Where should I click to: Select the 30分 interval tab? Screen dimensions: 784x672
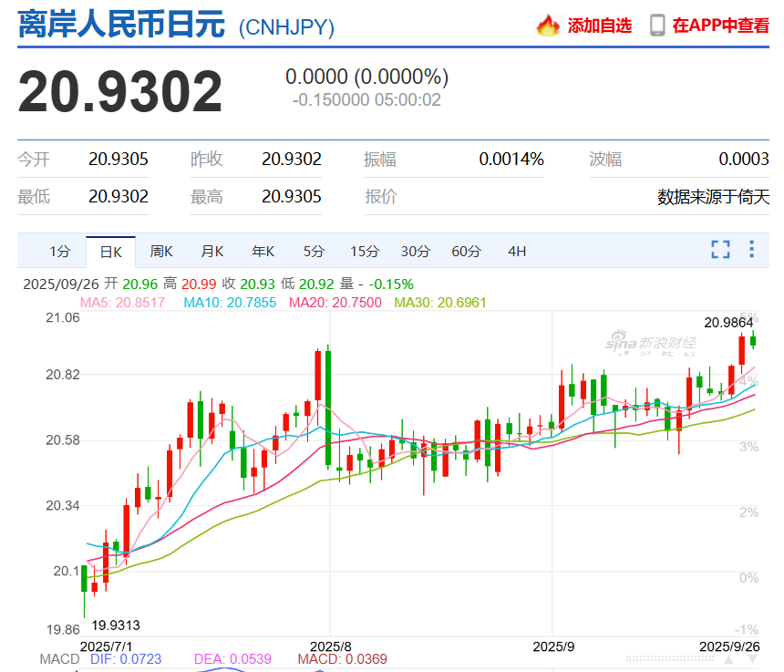click(x=416, y=252)
